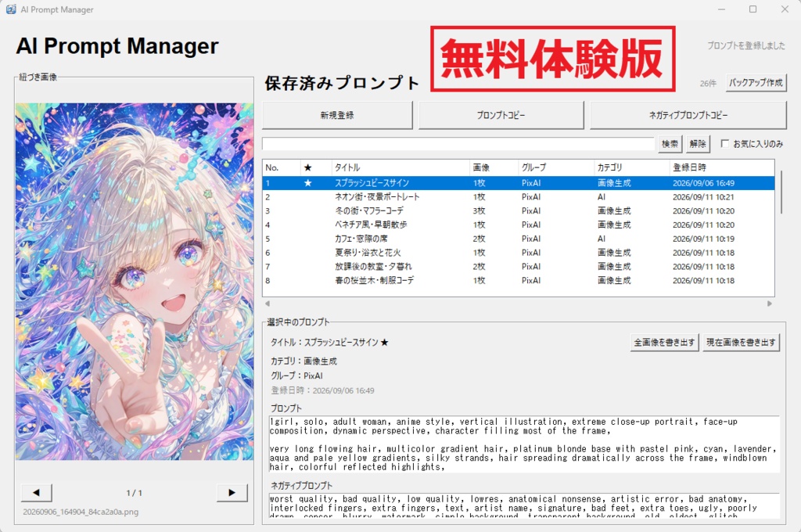Click the プロンプトを登録しました status message
The image size is (801, 532).
coord(745,45)
